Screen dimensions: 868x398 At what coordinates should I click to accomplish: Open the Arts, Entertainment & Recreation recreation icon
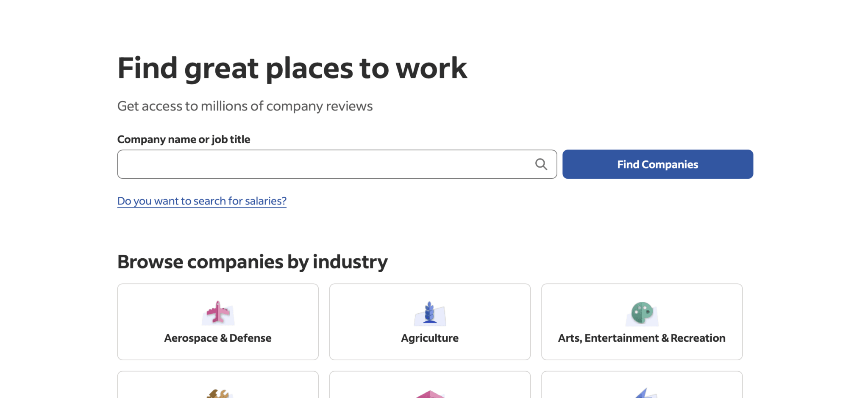641,312
